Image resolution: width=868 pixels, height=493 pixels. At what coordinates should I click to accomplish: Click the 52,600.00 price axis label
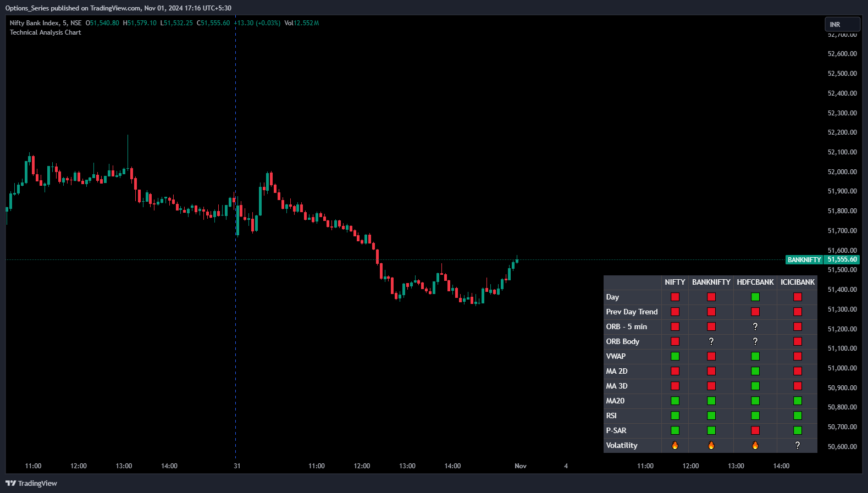(x=842, y=54)
